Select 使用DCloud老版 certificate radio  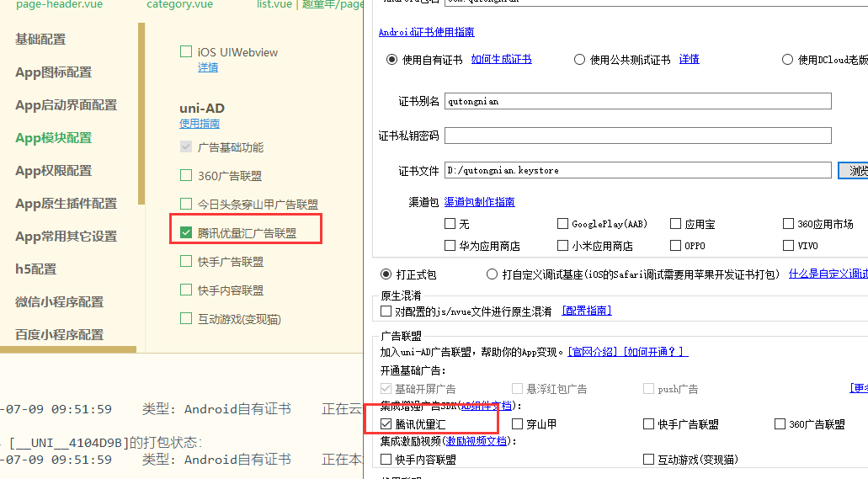(787, 59)
